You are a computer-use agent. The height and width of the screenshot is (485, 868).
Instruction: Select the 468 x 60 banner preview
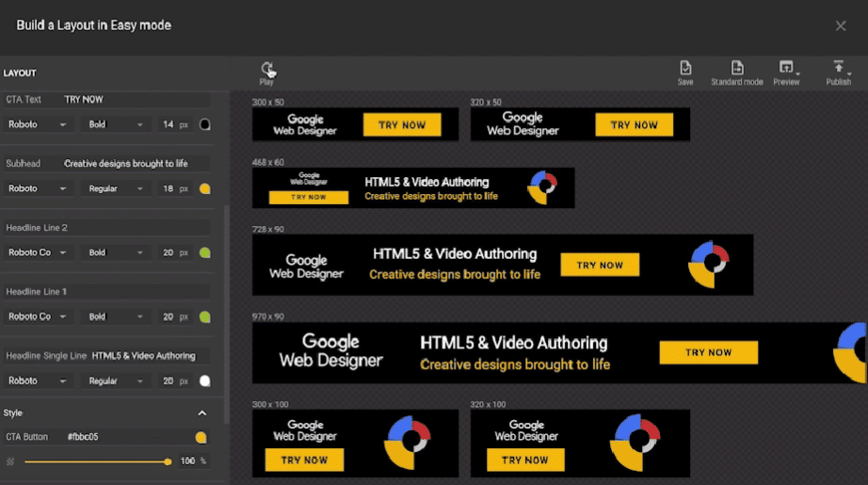coord(413,188)
